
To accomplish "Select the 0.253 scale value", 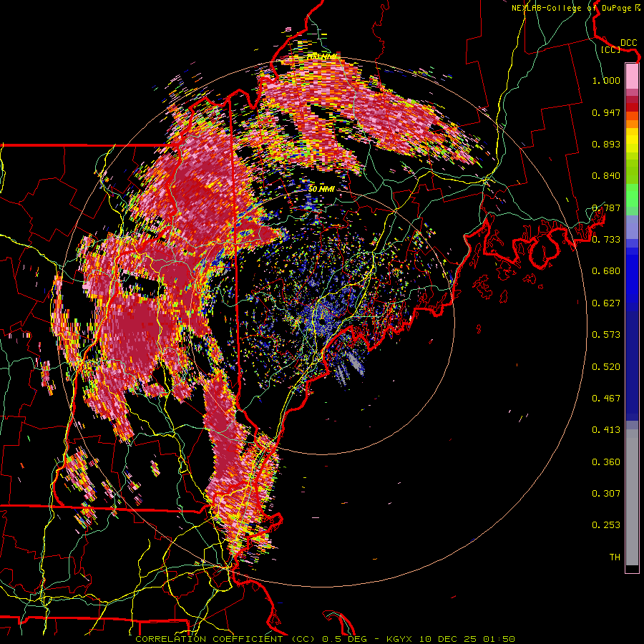I will (x=606, y=525).
